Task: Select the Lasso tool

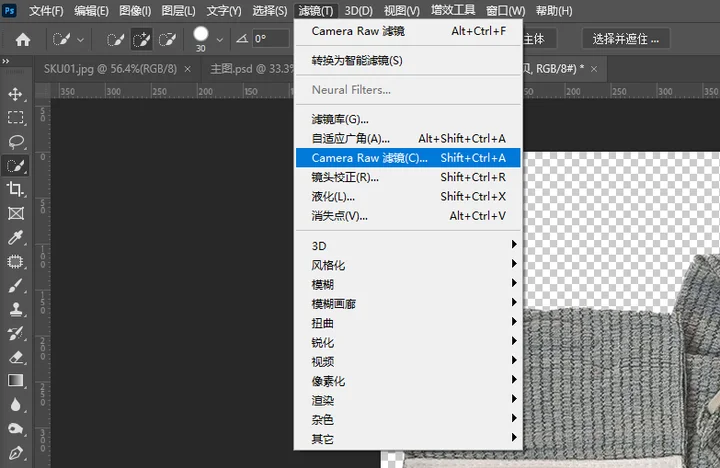Action: click(x=16, y=141)
